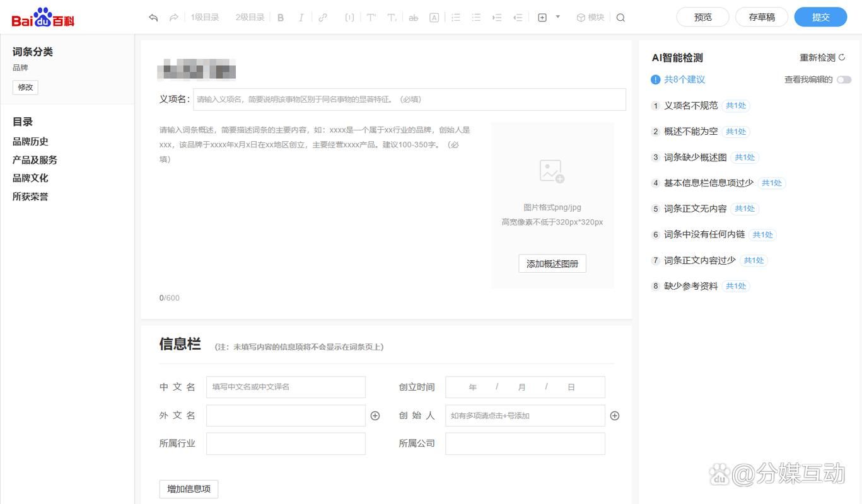
Task: Click the boxed A text icon
Action: [434, 18]
